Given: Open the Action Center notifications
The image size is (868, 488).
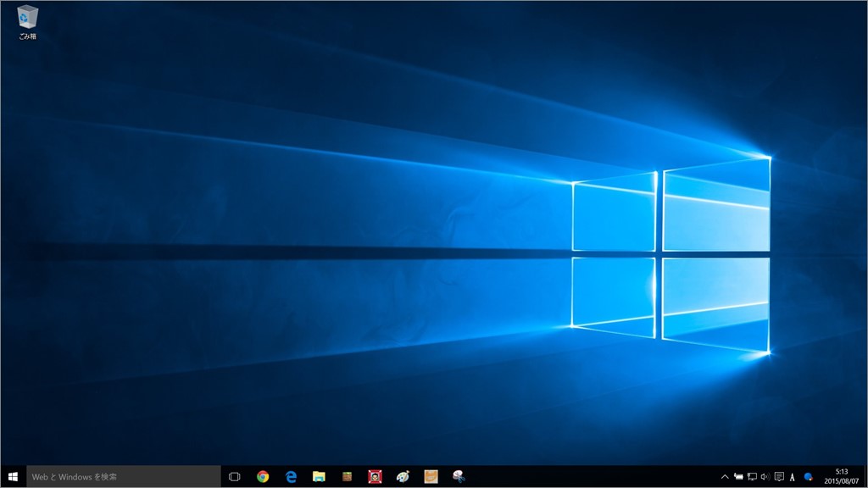Looking at the screenshot, I should tap(778, 477).
